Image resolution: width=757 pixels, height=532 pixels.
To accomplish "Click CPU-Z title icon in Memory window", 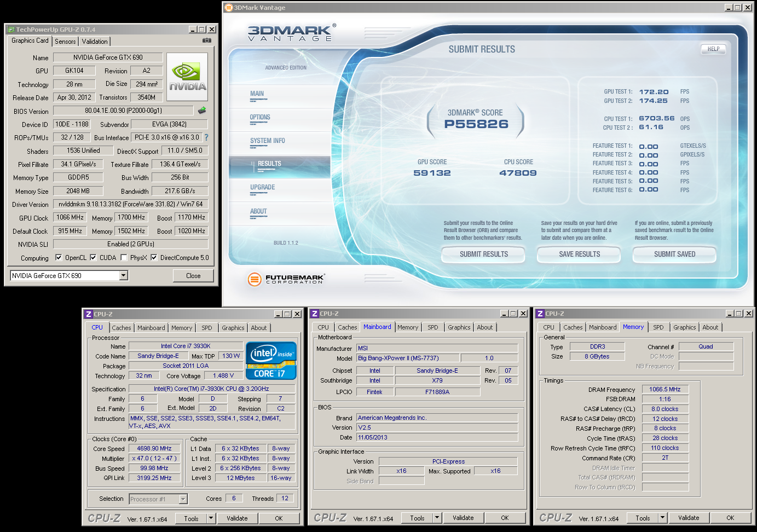I will (x=540, y=314).
